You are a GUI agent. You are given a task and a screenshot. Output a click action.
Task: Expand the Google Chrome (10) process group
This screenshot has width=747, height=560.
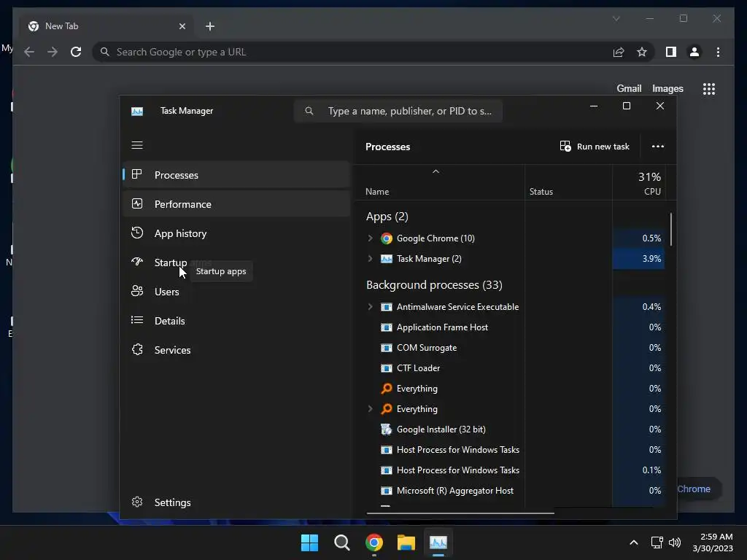point(370,238)
